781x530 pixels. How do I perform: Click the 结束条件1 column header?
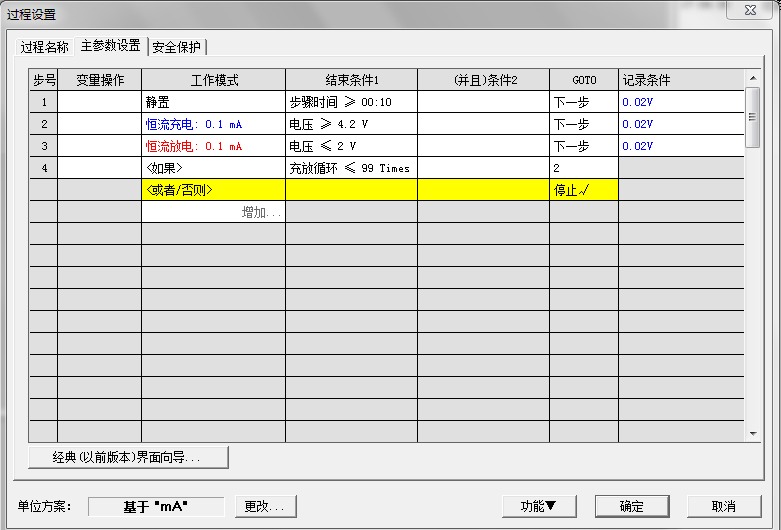pos(352,80)
